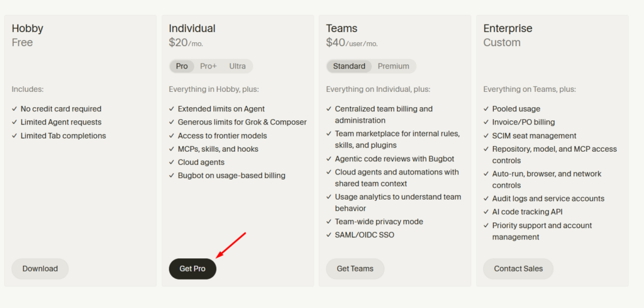Click checkmark beside SAML/OIDC SSO

329,235
